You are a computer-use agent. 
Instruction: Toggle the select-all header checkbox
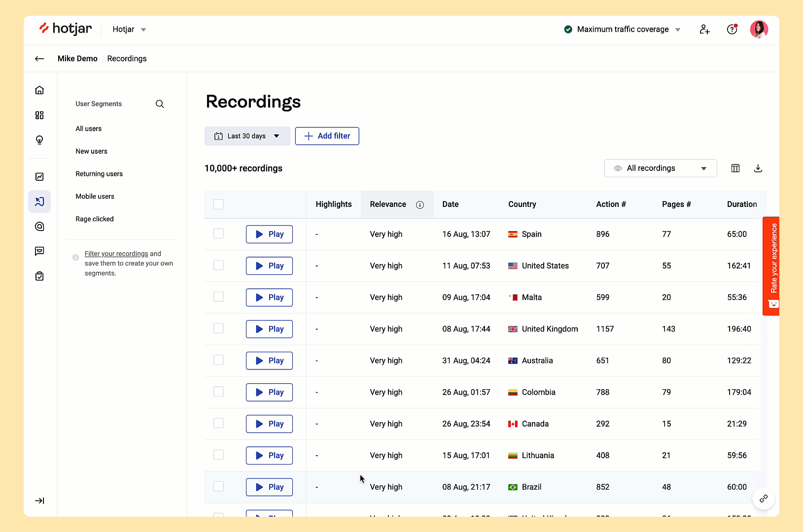(x=218, y=204)
